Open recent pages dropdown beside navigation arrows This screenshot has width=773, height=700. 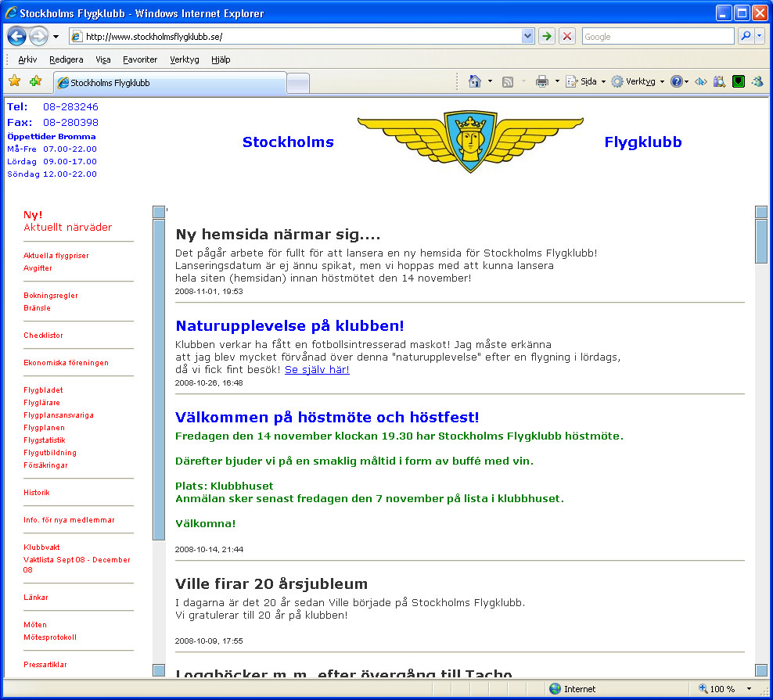point(56,37)
